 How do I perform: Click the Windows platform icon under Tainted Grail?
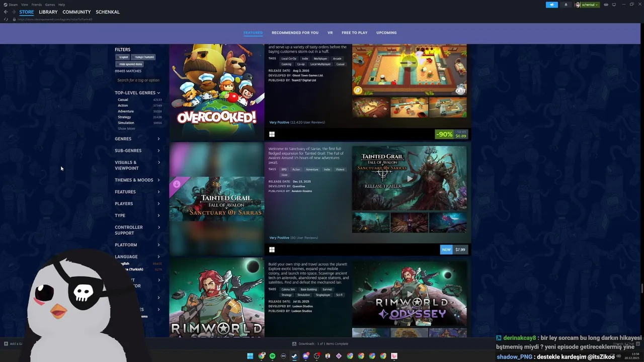272,249
